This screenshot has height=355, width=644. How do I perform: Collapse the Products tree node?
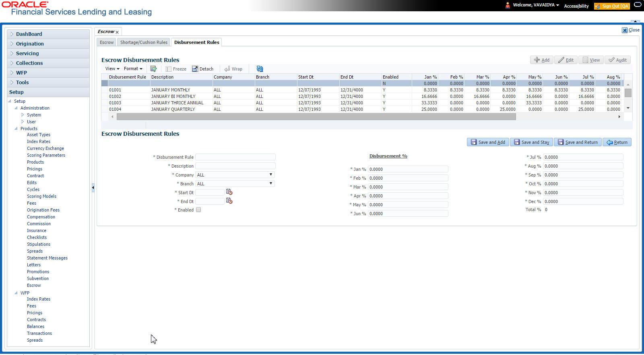(x=16, y=129)
